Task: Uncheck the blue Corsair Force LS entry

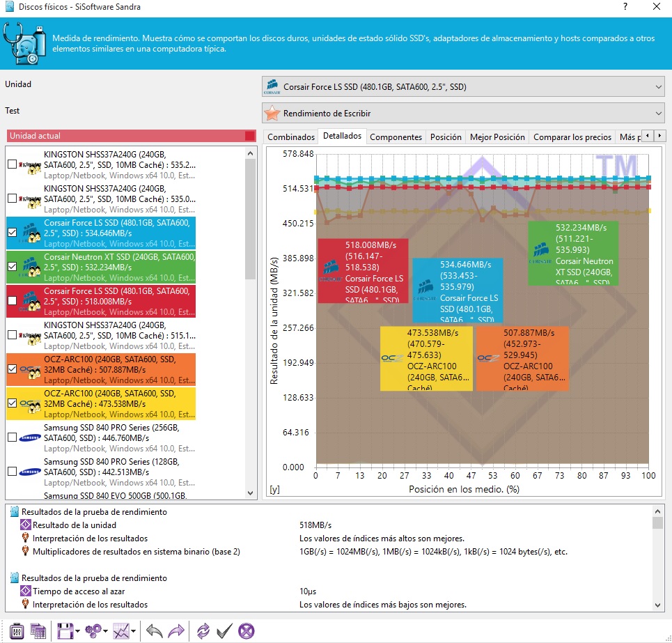Action: [12, 233]
